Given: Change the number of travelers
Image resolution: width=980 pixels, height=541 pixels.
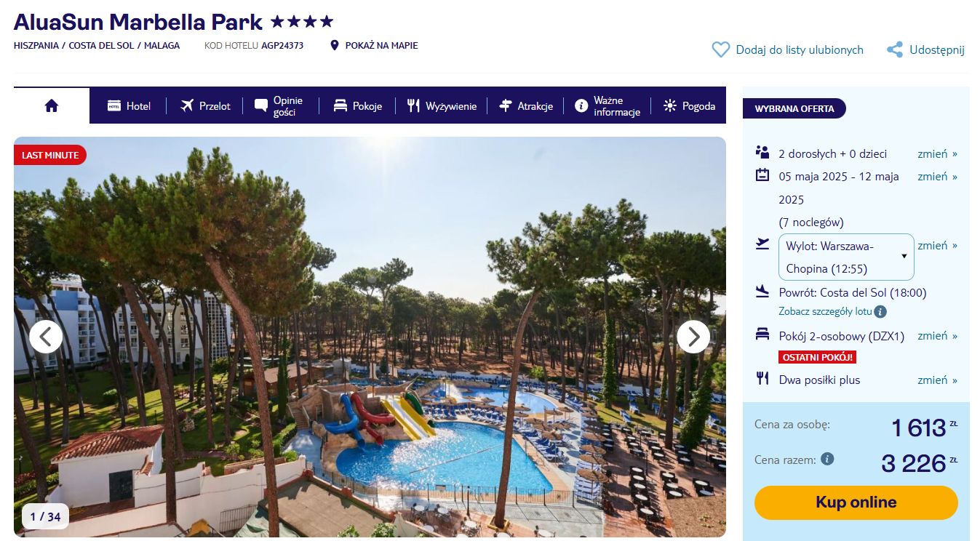Looking at the screenshot, I should click(937, 153).
